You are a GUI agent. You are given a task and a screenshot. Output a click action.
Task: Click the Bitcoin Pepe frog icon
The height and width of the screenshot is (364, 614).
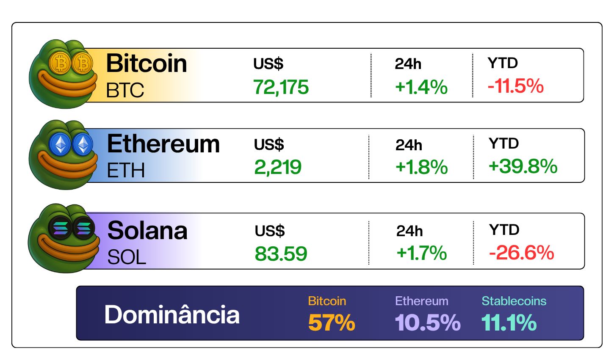tap(64, 74)
